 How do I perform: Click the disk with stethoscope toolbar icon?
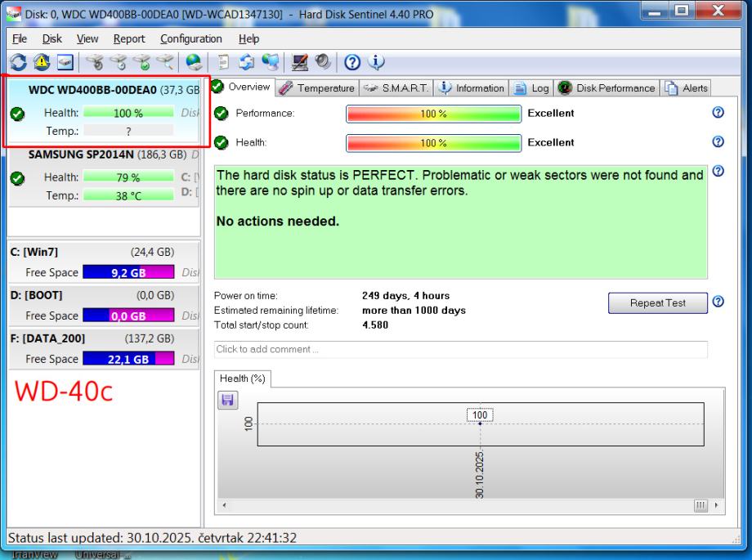95,62
